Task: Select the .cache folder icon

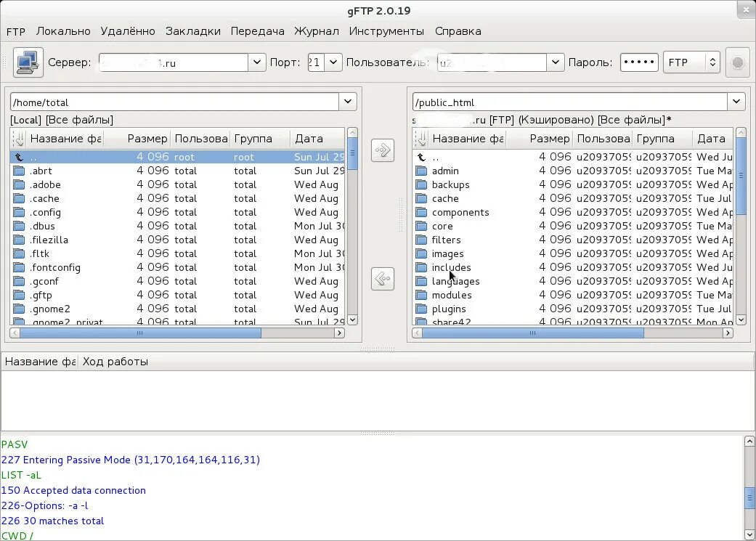Action: coord(20,199)
